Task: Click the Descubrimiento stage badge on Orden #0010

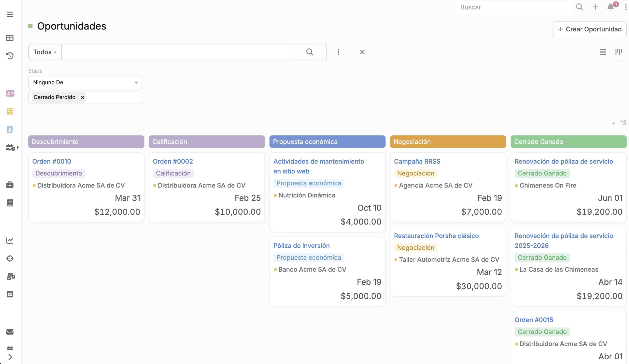Action: point(59,173)
